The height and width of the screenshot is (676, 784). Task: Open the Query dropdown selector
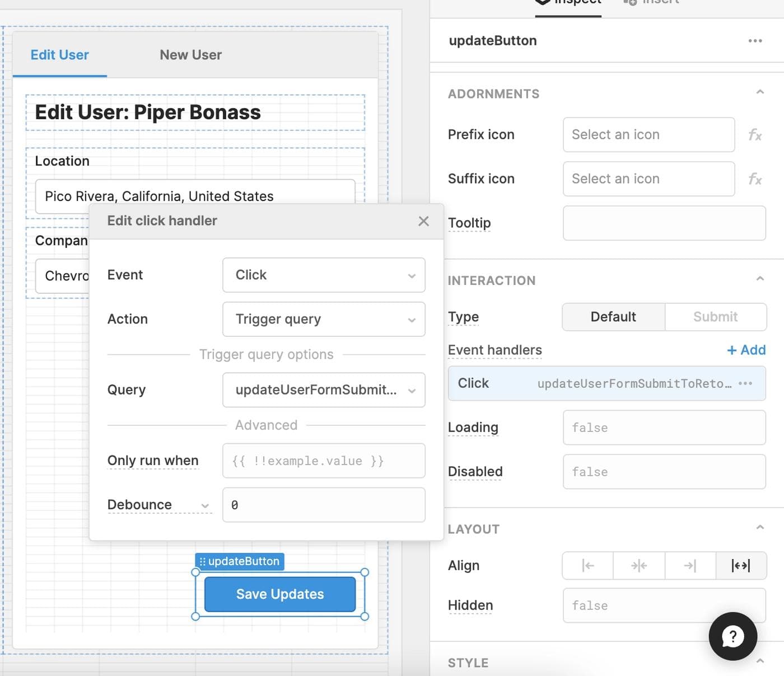pyautogui.click(x=324, y=390)
